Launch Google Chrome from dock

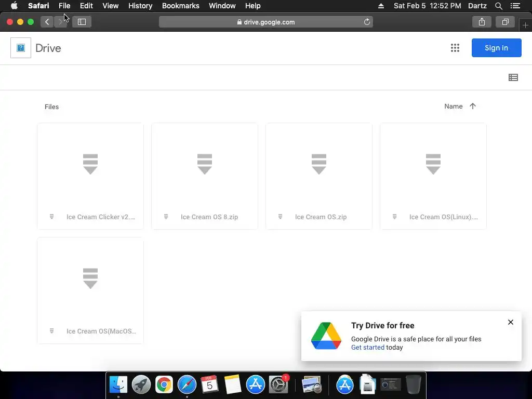[x=164, y=384]
